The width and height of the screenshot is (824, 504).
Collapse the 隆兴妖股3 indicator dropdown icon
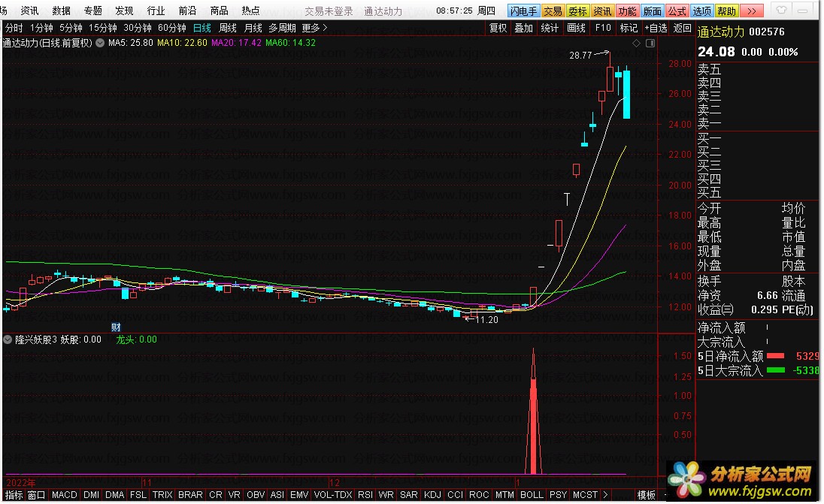coord(8,340)
